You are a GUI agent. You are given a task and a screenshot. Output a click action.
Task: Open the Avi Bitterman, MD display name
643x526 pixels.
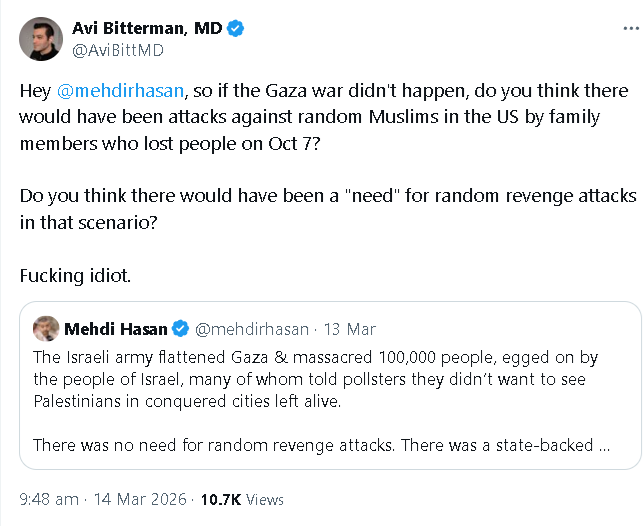(x=147, y=28)
